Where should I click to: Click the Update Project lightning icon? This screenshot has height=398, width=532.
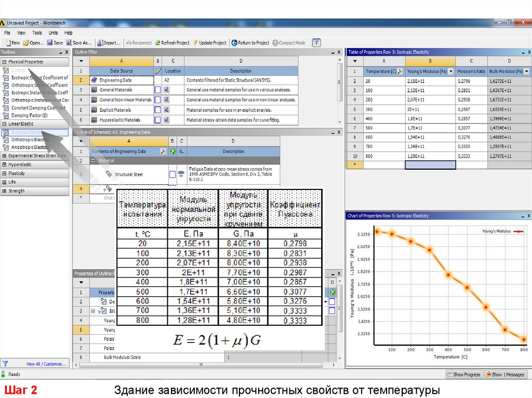point(195,43)
